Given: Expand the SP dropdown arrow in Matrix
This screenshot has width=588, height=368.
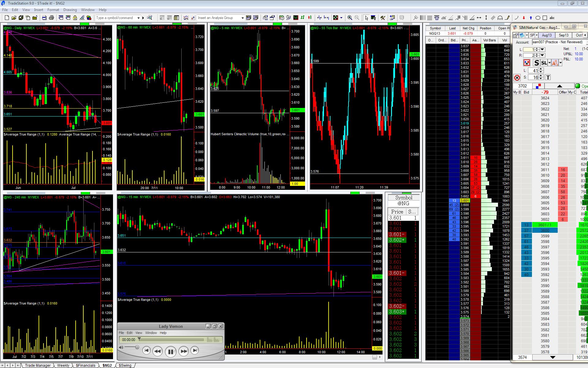Looking at the screenshot, I should pos(537,35).
